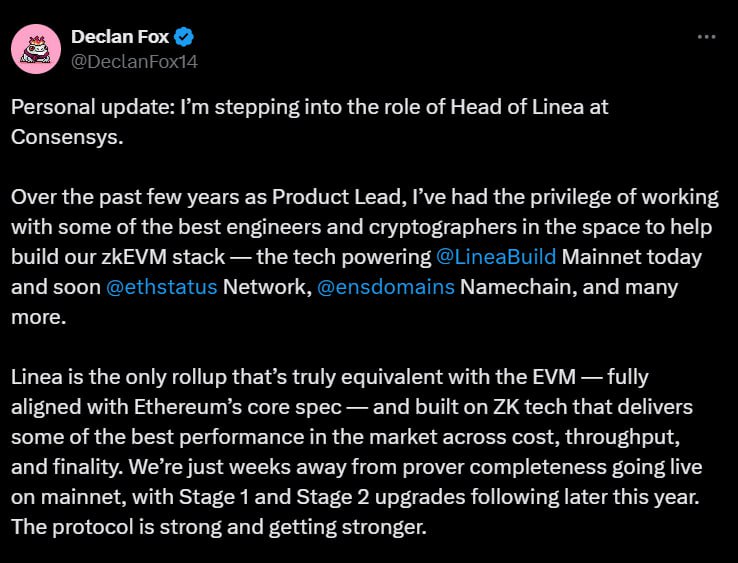Click the Declan Fox display name
This screenshot has height=563, width=738.
120,37
